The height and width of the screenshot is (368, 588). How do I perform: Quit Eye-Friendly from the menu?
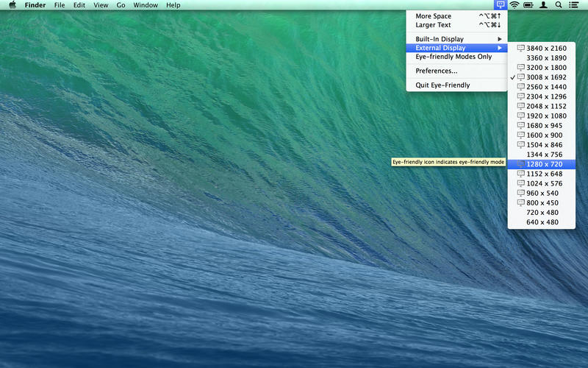442,85
